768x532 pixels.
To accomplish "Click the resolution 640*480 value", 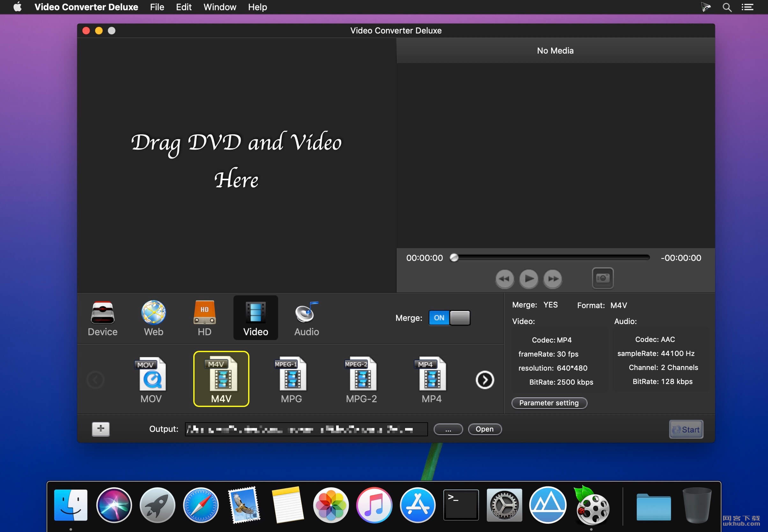I will pos(572,368).
